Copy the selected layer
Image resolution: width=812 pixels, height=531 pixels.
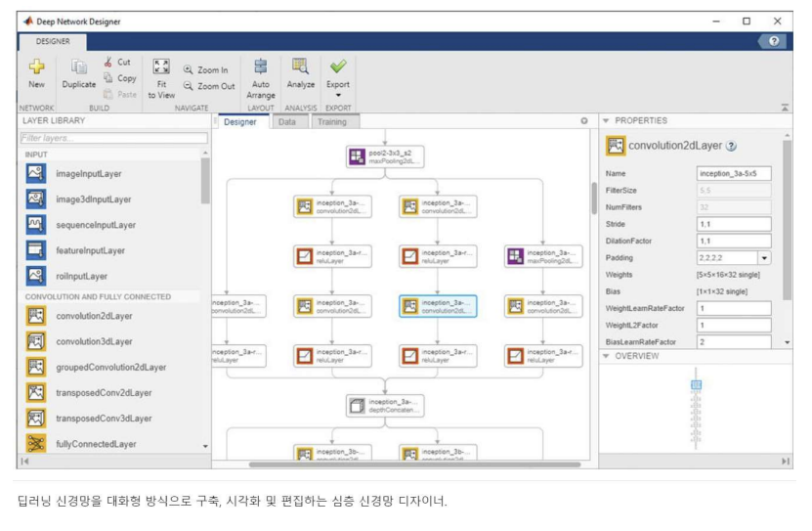point(119,78)
